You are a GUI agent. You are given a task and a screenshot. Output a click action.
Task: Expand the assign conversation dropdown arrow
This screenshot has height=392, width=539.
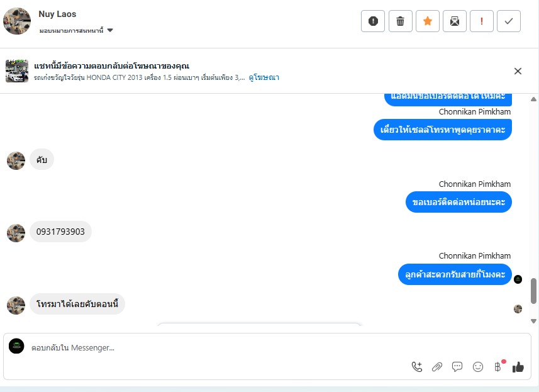(x=110, y=30)
